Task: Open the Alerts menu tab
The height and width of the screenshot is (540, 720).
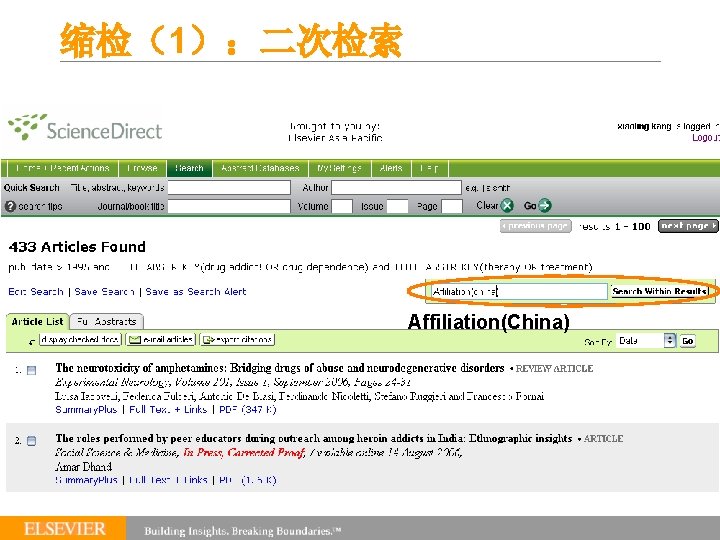Action: pyautogui.click(x=391, y=168)
